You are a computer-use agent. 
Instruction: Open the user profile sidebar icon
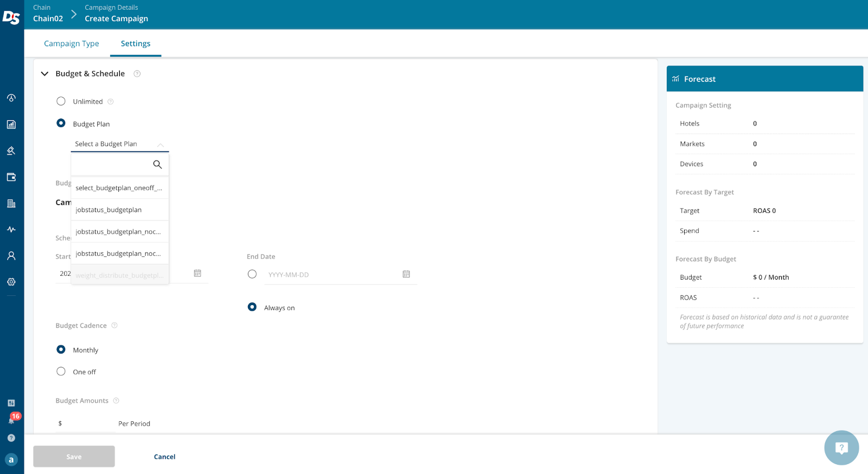(x=11, y=256)
